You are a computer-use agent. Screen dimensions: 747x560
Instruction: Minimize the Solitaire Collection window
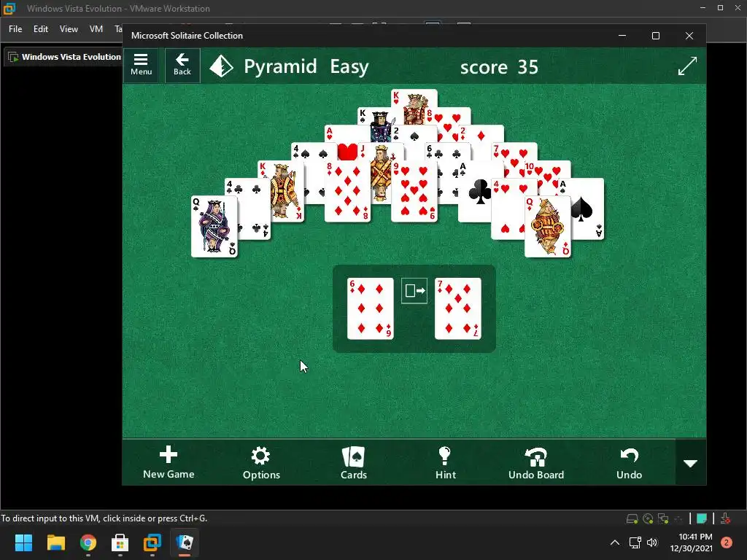click(622, 36)
